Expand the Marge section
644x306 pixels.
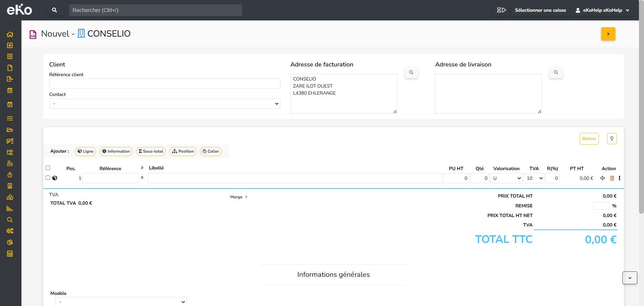pos(238,197)
